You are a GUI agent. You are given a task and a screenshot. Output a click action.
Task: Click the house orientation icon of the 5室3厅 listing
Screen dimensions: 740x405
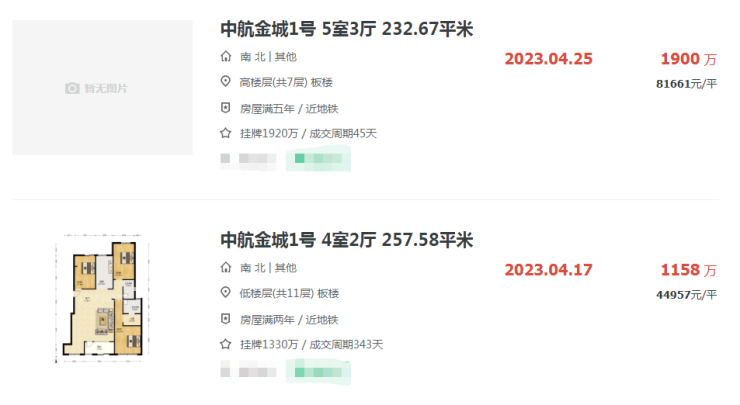pos(225,56)
